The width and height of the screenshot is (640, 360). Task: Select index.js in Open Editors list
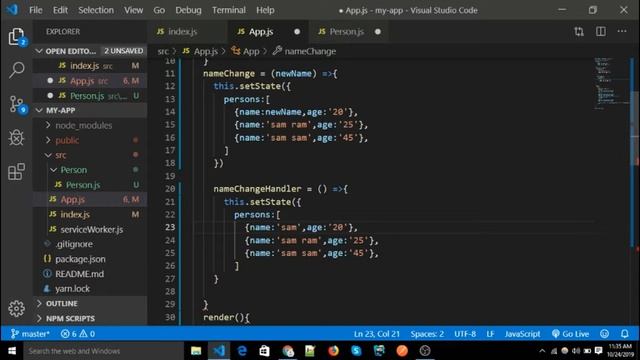pos(90,66)
